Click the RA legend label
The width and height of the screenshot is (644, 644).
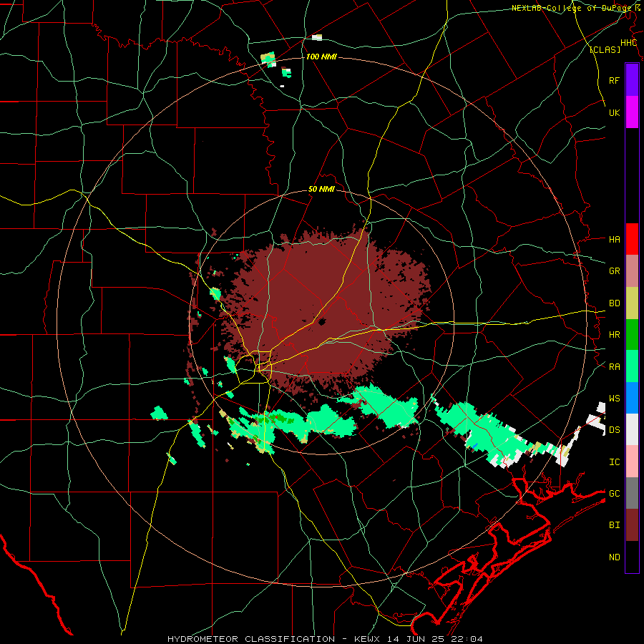point(614,367)
